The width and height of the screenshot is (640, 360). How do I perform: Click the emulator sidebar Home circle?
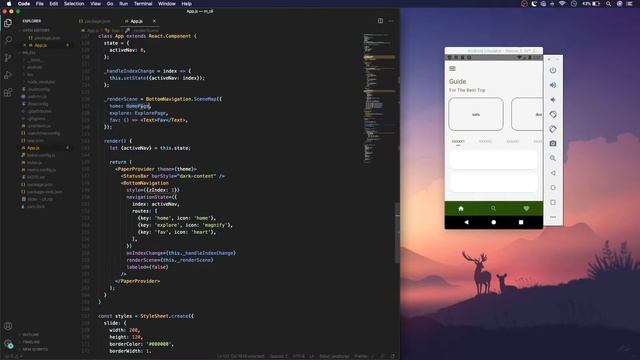[x=553, y=188]
